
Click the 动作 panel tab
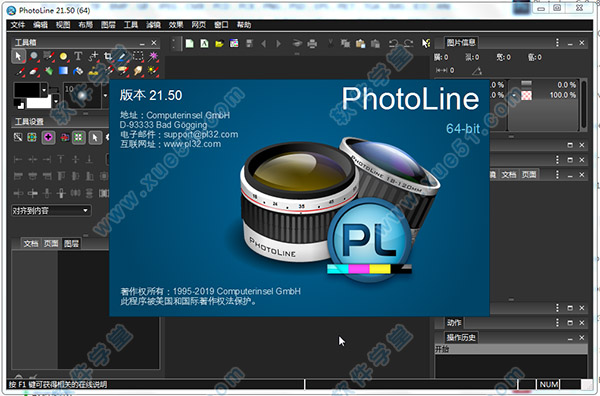[x=454, y=323]
